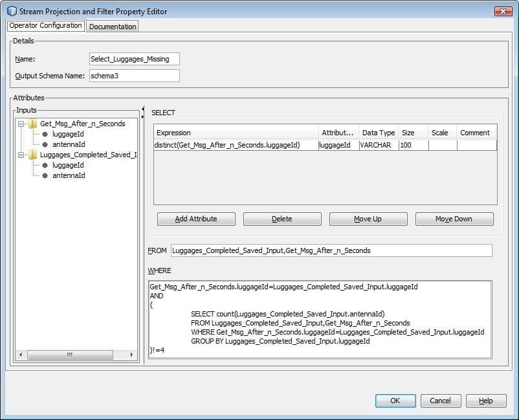The width and height of the screenshot is (519, 420).
Task: Focus the Output Schema Name field
Action: pos(134,76)
